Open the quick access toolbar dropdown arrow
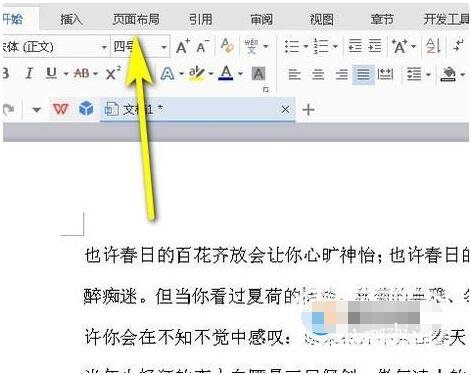Viewport: 471px width, 375px height. 37,109
